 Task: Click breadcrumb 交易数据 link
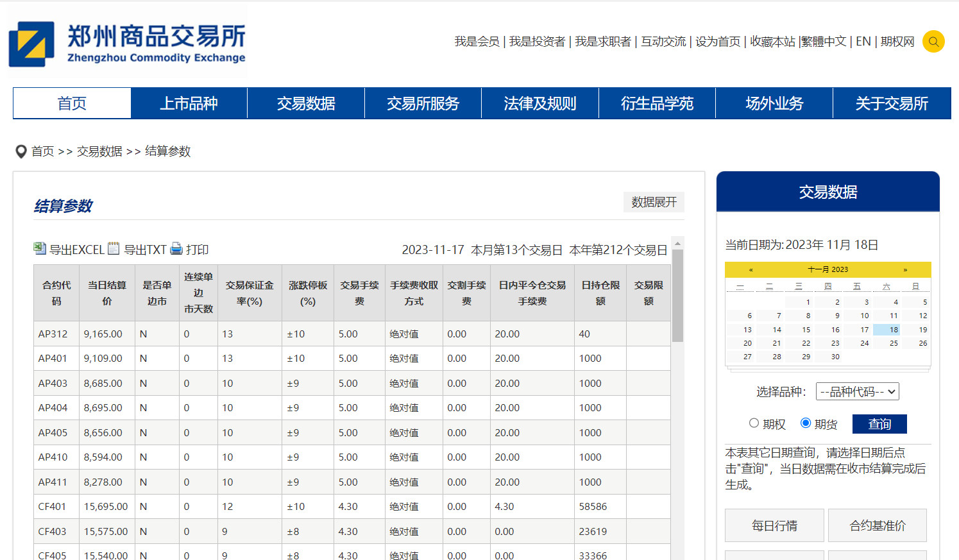point(99,151)
